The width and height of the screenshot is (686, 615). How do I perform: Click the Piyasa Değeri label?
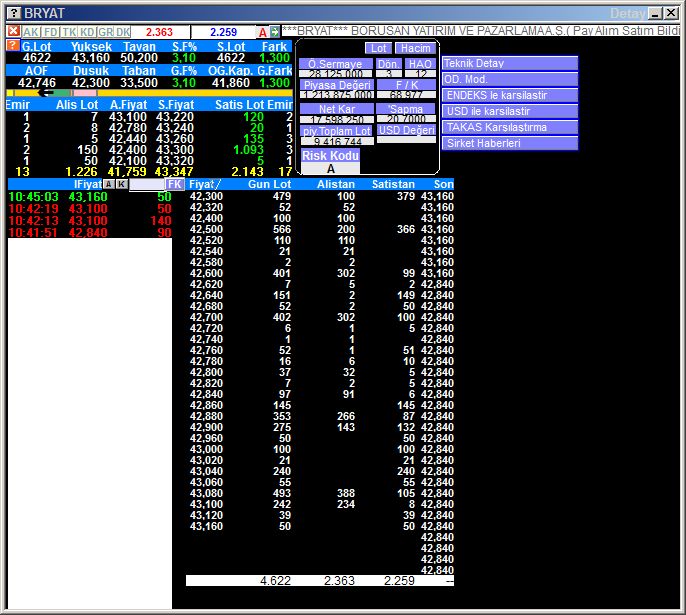(337, 85)
